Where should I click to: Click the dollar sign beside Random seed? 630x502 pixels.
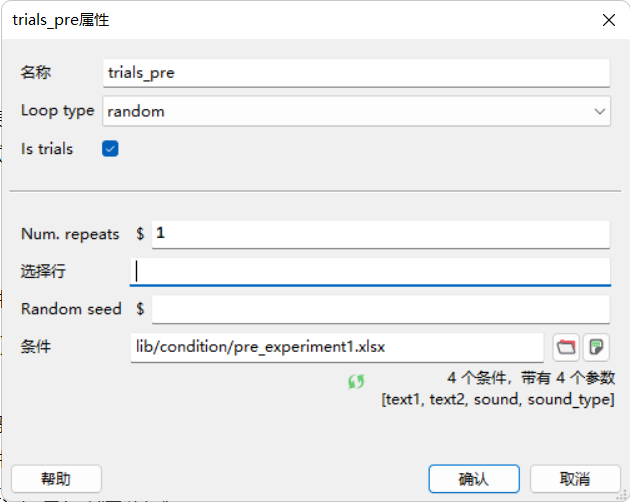pyautogui.click(x=140, y=309)
